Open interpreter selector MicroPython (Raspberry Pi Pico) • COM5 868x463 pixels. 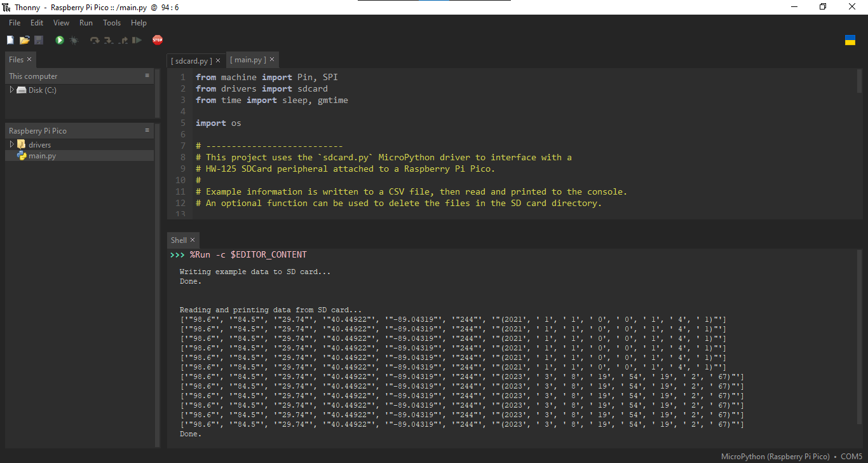click(x=792, y=457)
